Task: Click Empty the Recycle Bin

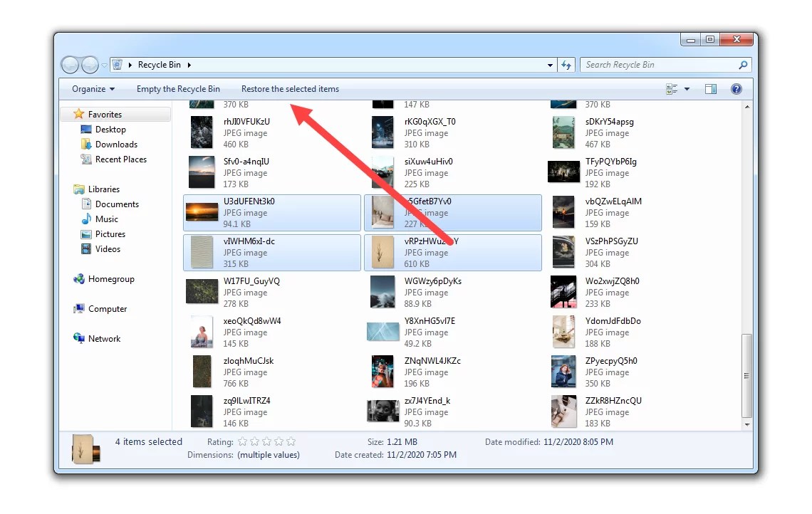Action: (x=178, y=88)
